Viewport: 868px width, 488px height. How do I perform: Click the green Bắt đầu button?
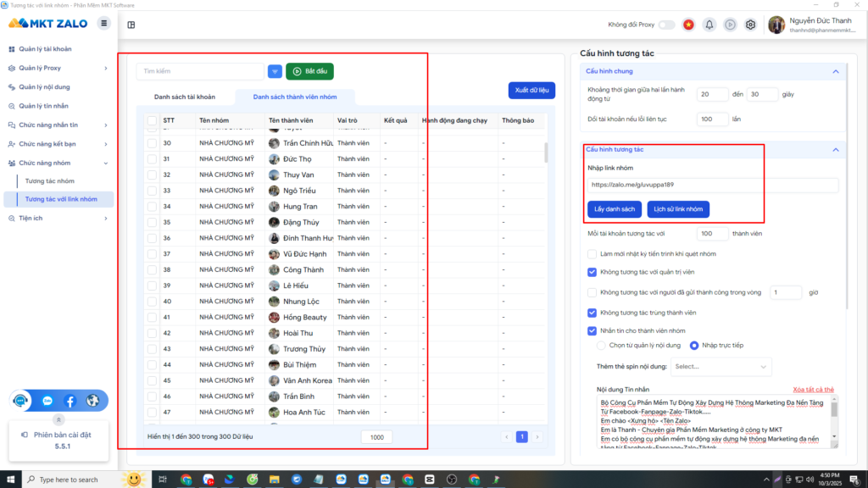click(x=309, y=71)
